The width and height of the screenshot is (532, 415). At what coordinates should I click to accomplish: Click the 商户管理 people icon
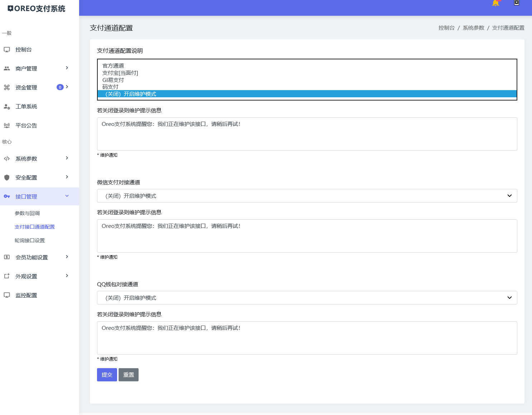[x=7, y=69]
